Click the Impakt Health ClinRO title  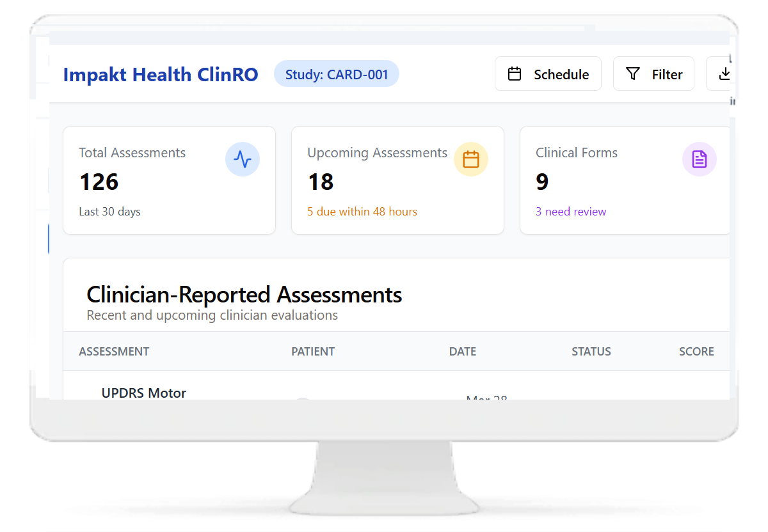click(x=161, y=74)
